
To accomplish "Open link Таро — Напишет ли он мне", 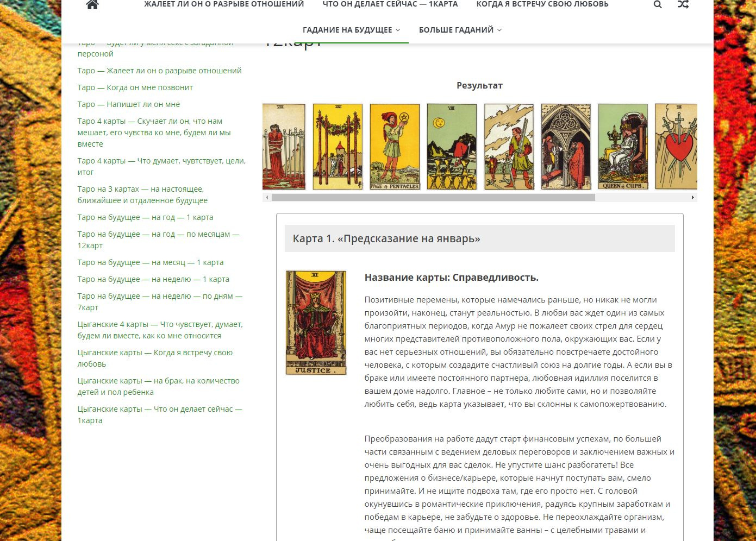I will pos(128,104).
